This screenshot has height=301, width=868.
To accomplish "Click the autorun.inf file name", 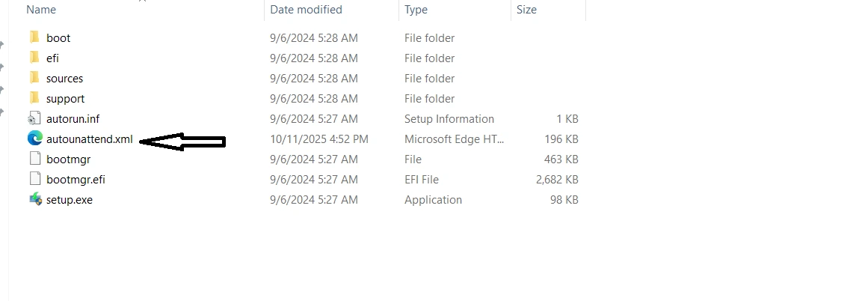I will [x=73, y=119].
